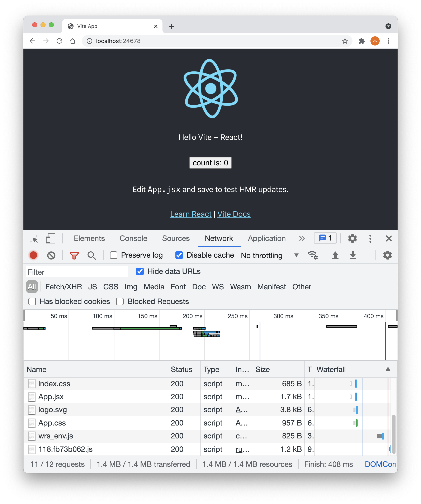Open the orange profile avatar
The image size is (421, 504).
(x=375, y=41)
